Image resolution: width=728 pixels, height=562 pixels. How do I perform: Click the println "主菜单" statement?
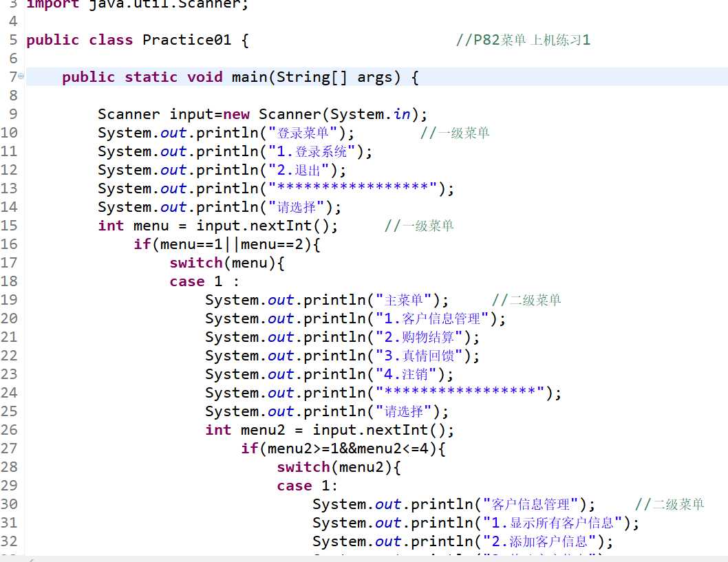(327, 300)
